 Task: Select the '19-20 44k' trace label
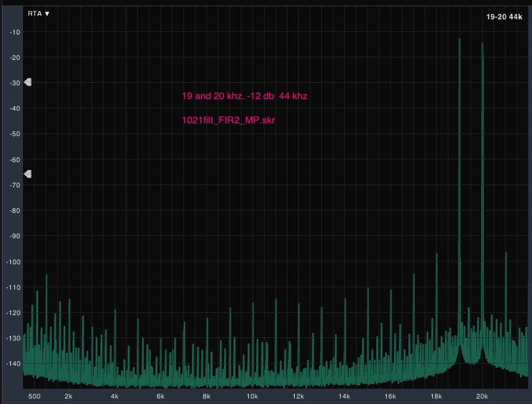504,16
